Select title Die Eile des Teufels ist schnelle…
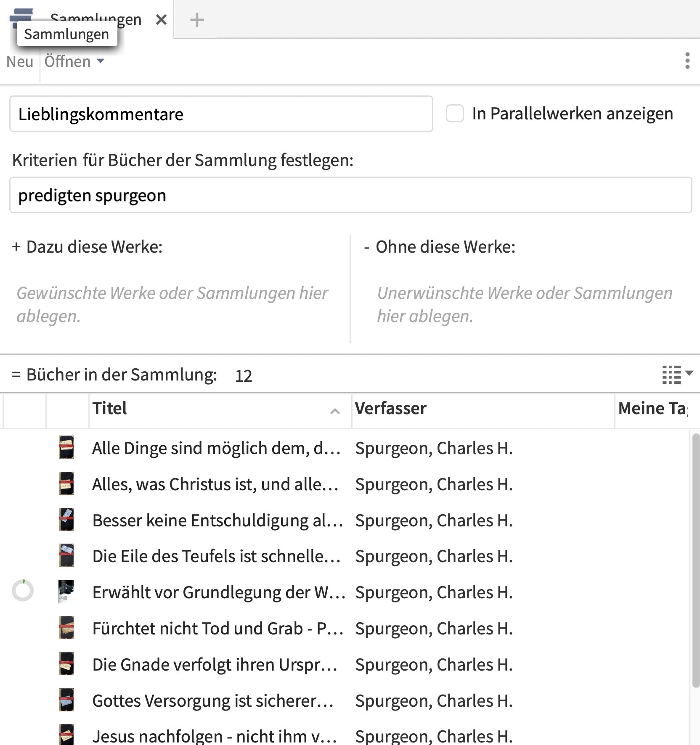 click(216, 556)
